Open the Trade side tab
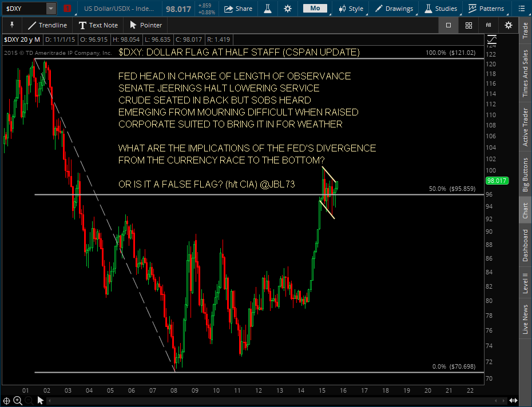Viewport: 532px width, 407px height. (525, 30)
